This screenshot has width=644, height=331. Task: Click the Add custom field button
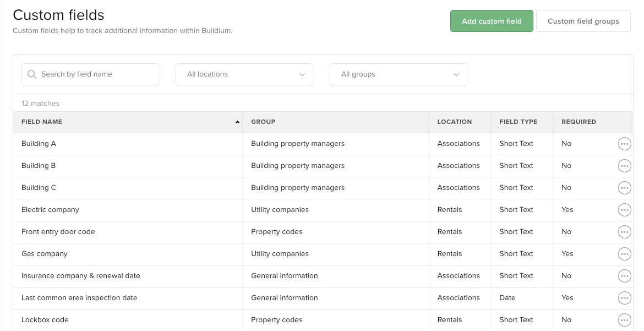[492, 21]
